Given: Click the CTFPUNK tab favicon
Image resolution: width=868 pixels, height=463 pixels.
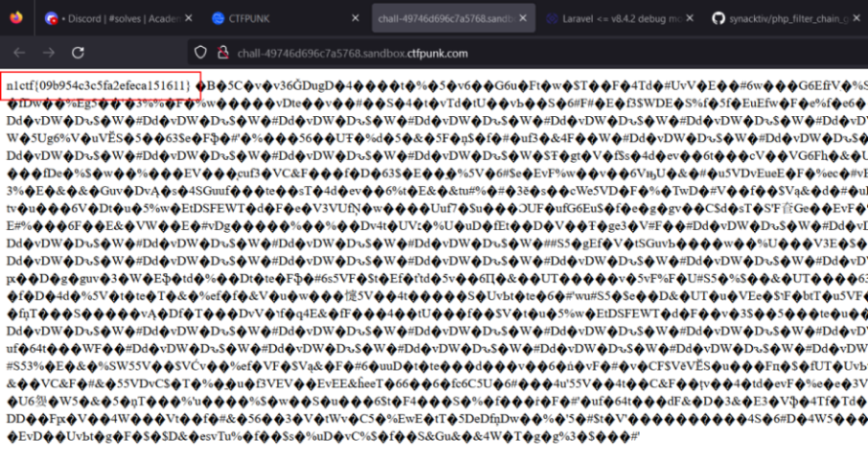Looking at the screenshot, I should click(x=218, y=18).
